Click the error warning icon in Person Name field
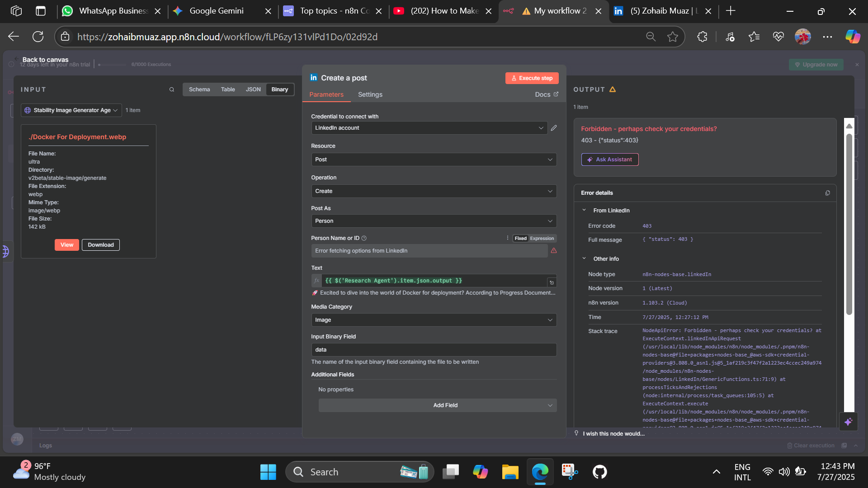This screenshot has width=868, height=488. point(554,250)
